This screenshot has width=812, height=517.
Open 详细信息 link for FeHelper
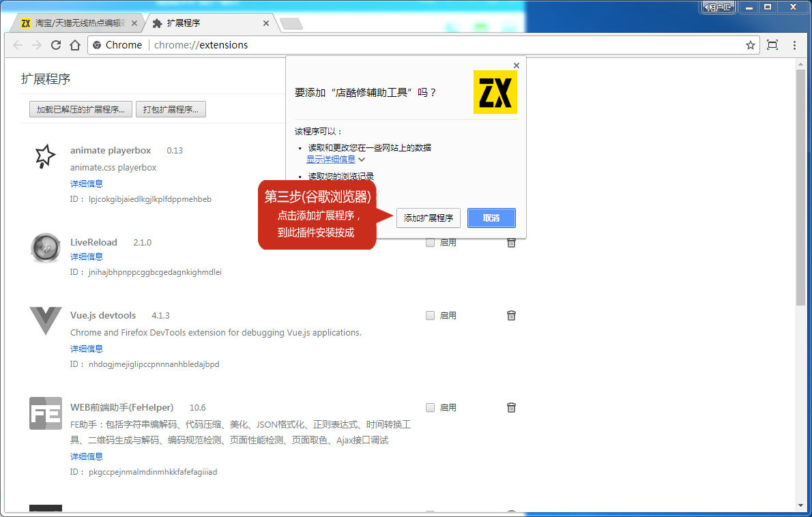87,456
